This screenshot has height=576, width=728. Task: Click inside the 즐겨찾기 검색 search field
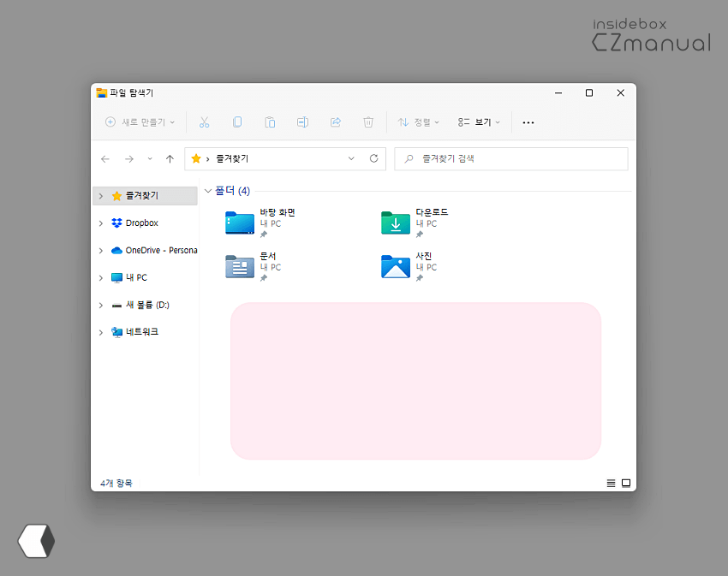[x=510, y=158]
